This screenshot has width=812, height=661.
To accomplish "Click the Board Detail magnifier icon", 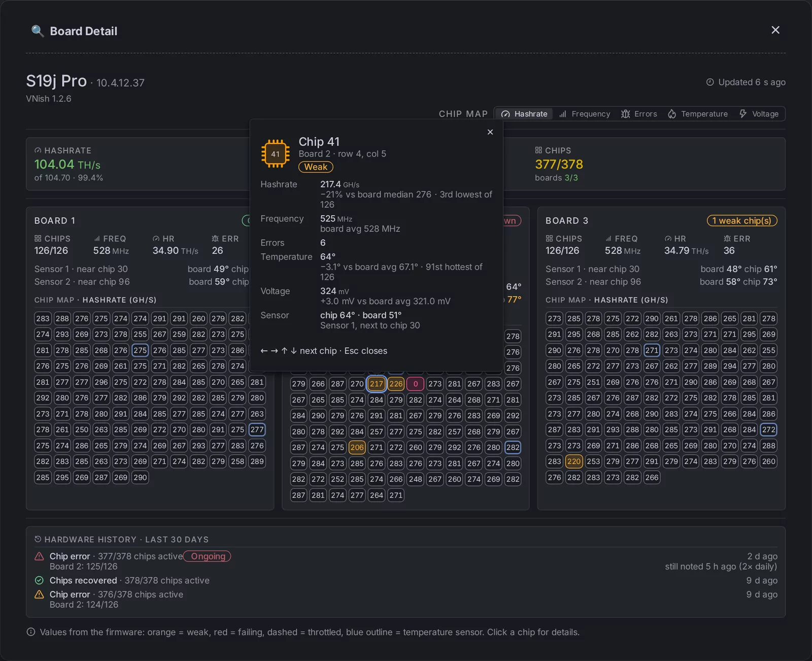I will [x=38, y=31].
